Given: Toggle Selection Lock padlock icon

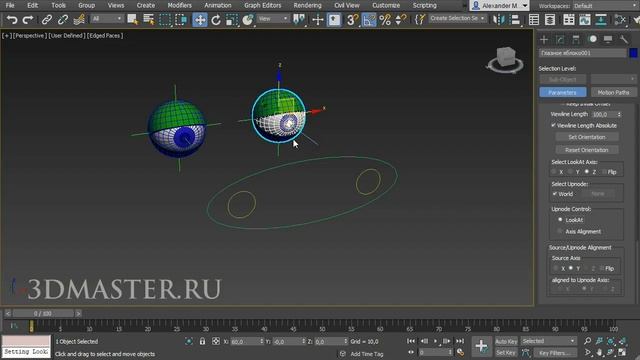Looking at the screenshot, I should point(202,341).
